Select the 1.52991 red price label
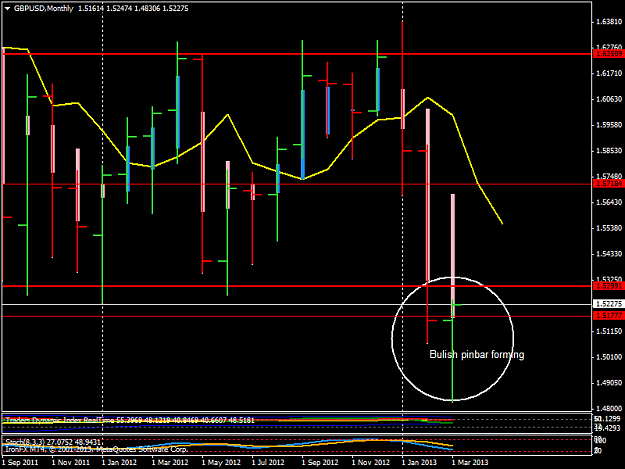The image size is (625, 469). point(609,286)
